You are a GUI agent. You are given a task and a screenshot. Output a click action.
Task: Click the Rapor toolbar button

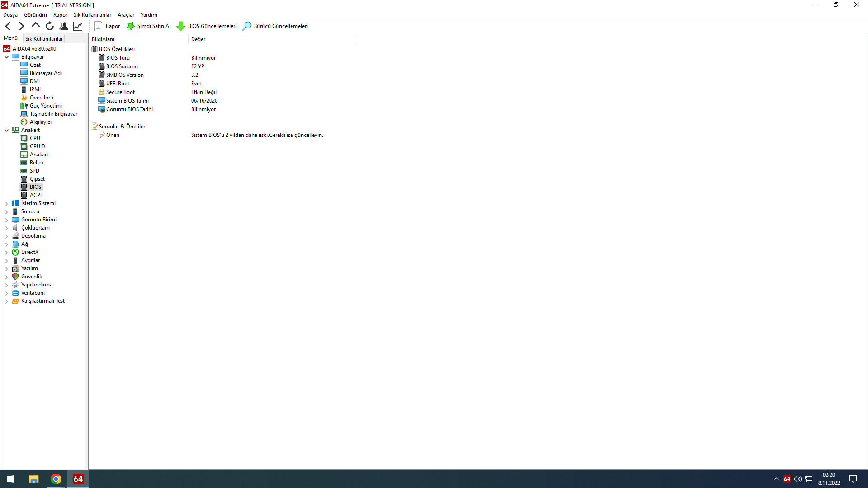tap(107, 26)
